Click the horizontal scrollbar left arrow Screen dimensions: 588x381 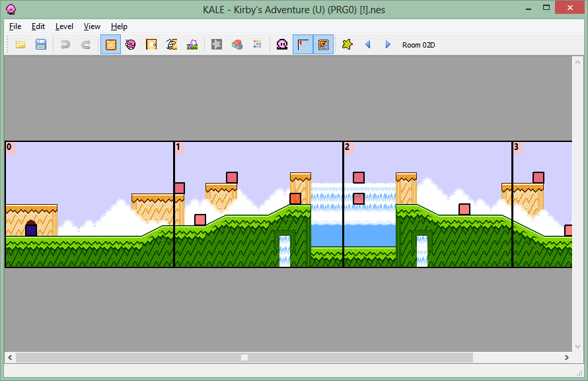pyautogui.click(x=10, y=358)
